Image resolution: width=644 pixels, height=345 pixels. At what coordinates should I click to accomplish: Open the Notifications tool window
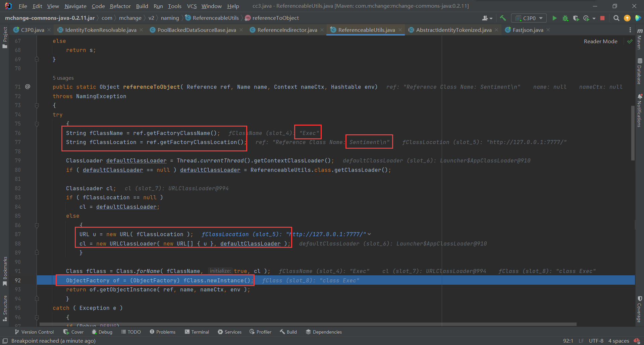[639, 111]
